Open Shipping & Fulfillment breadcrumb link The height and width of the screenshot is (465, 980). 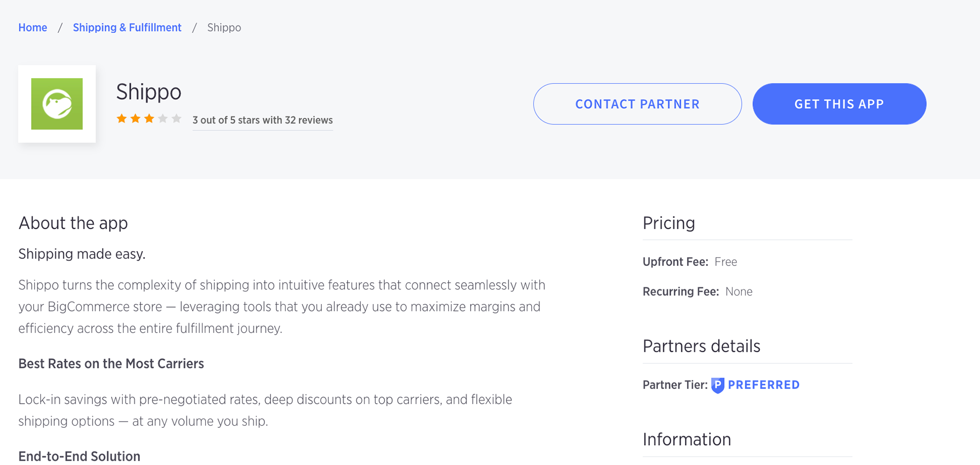coord(127,28)
